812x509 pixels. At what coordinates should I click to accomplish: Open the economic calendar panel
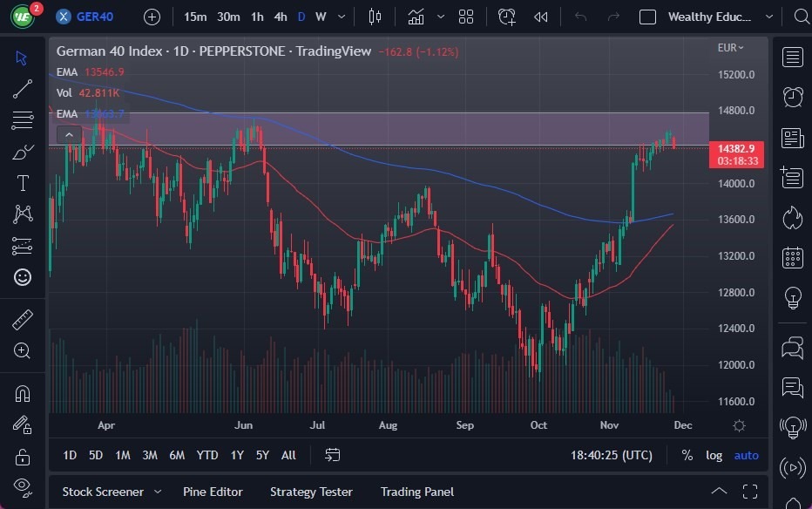coord(791,257)
